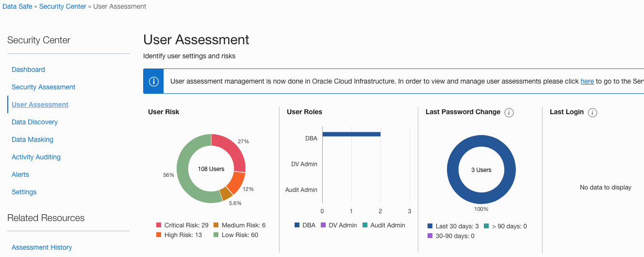Open the Dashboard menu item

[28, 69]
